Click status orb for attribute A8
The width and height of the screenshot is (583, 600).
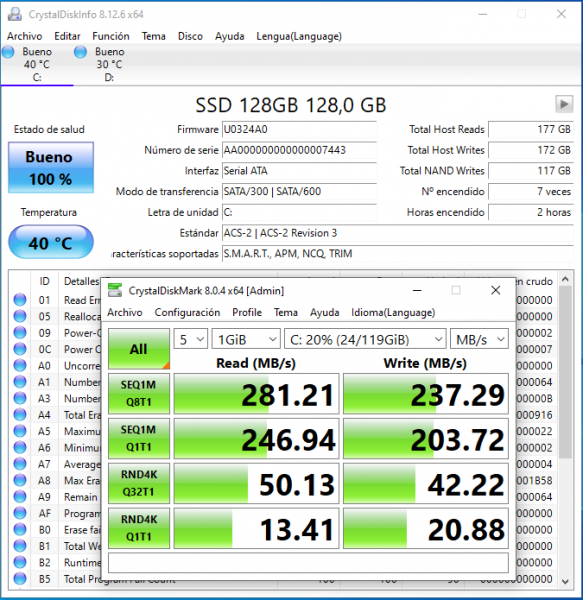[x=20, y=480]
